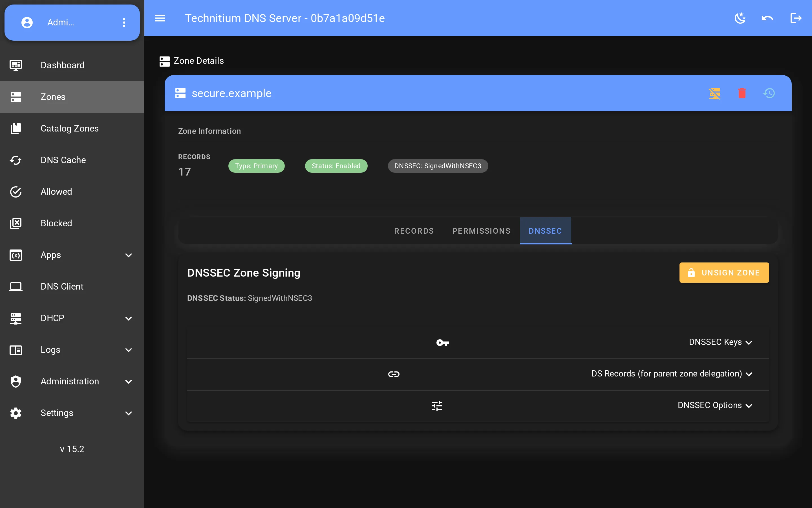Click the Technitium DNS Server title

(x=285, y=18)
